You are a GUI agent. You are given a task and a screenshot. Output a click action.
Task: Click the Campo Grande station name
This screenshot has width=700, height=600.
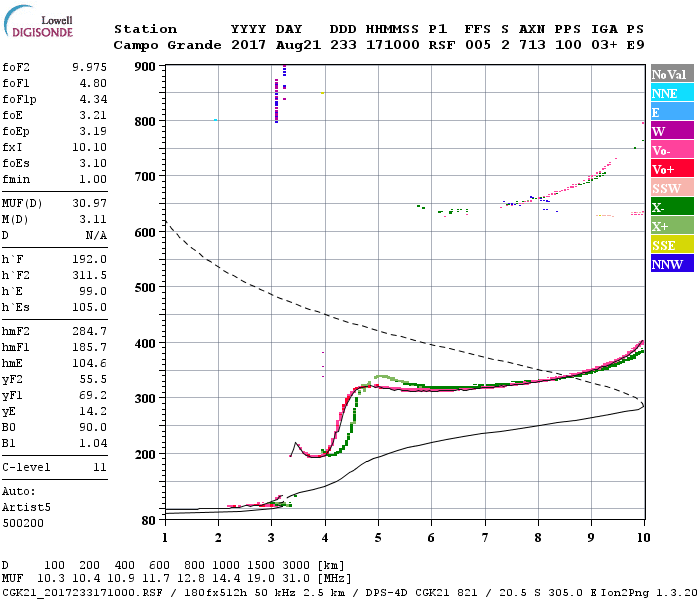(167, 45)
